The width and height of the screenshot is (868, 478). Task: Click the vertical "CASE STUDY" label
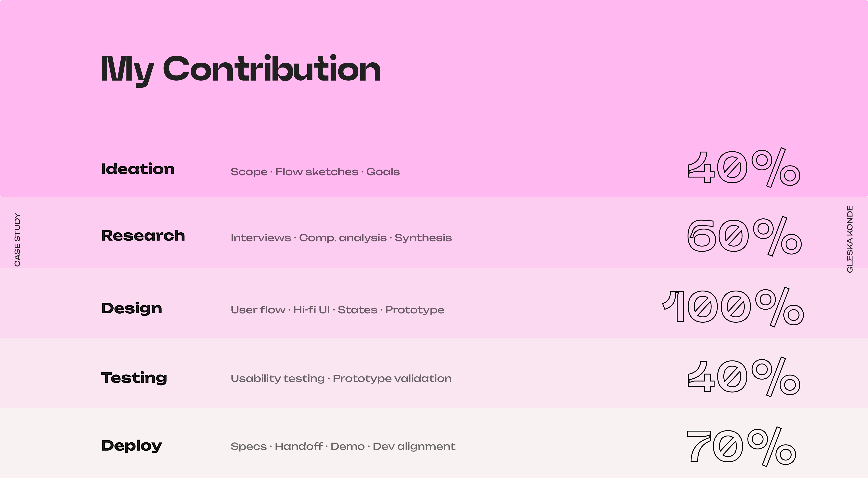(x=17, y=239)
